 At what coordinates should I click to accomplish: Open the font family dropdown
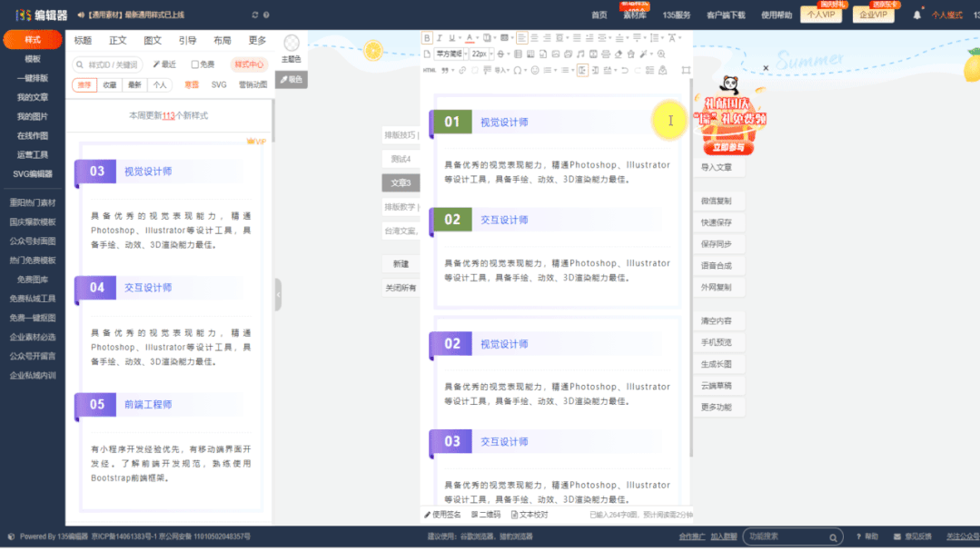click(x=449, y=54)
